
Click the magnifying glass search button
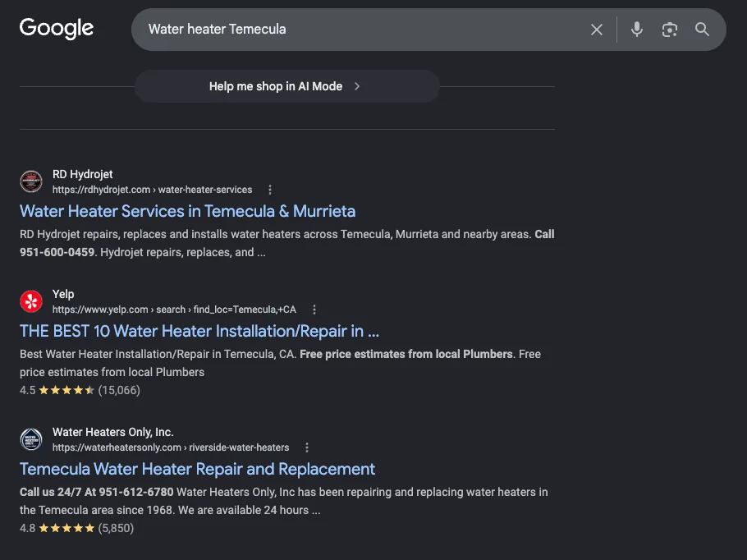pyautogui.click(x=702, y=30)
